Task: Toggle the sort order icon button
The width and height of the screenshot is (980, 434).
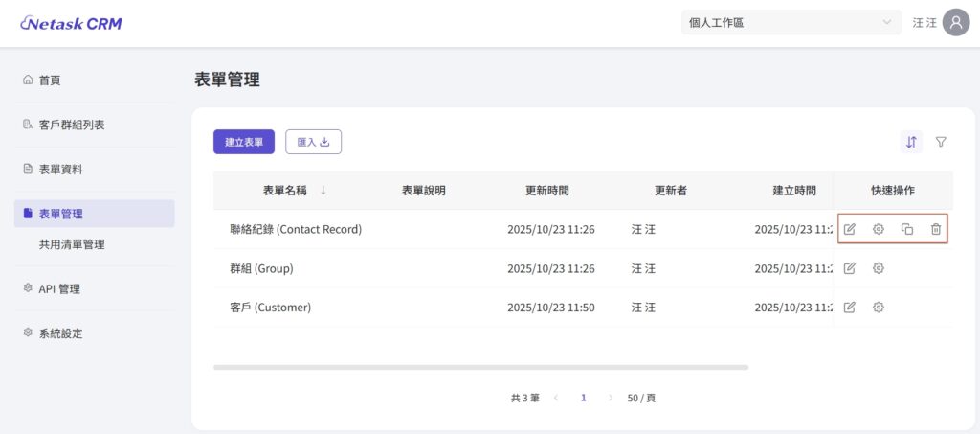Action: point(911,142)
